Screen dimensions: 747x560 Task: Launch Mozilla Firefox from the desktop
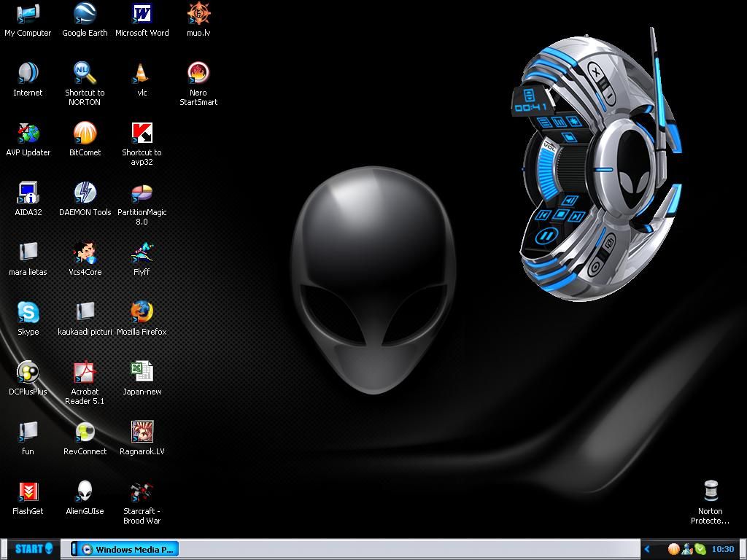click(x=142, y=319)
